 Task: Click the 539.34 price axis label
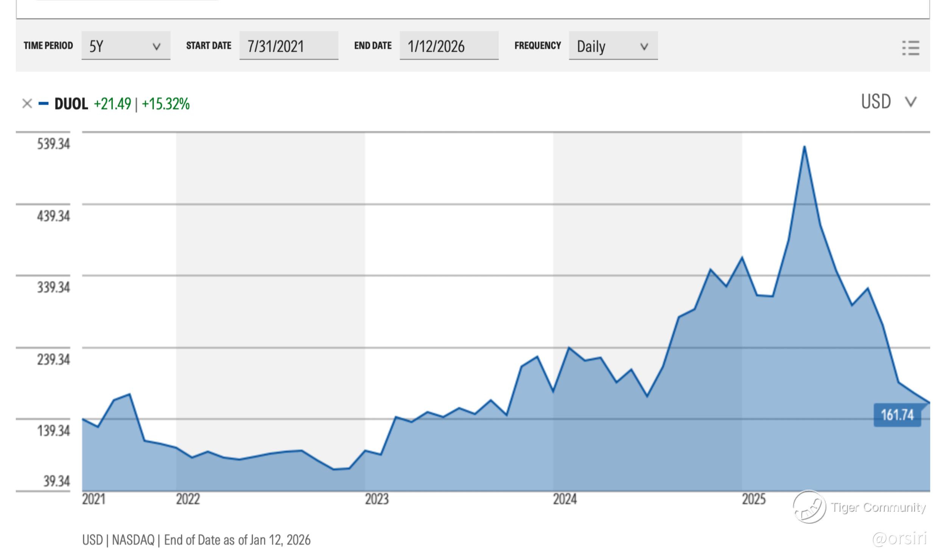[x=53, y=144]
